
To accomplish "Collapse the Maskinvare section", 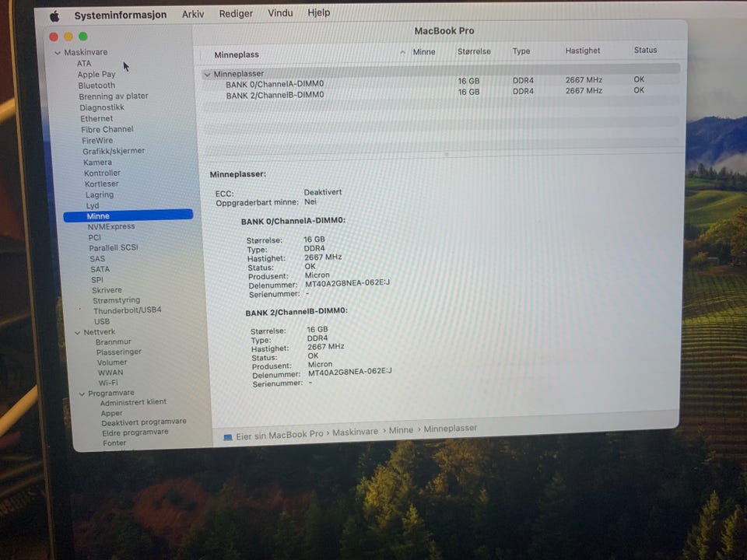I will tap(58, 53).
